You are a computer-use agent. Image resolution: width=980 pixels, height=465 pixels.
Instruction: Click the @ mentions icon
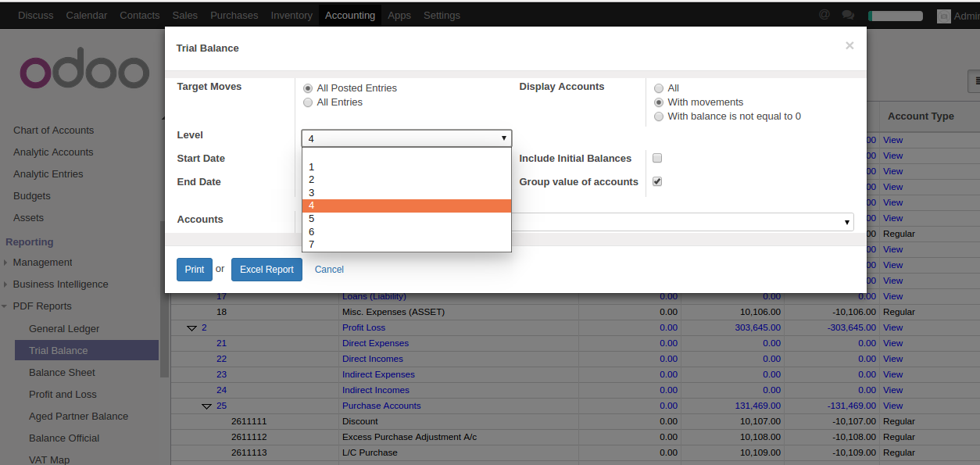coord(824,15)
